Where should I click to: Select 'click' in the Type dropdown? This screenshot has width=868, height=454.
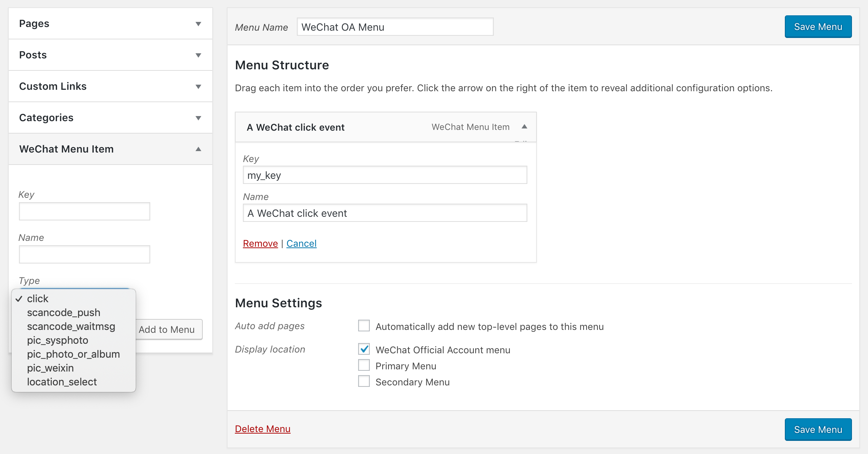point(74,299)
